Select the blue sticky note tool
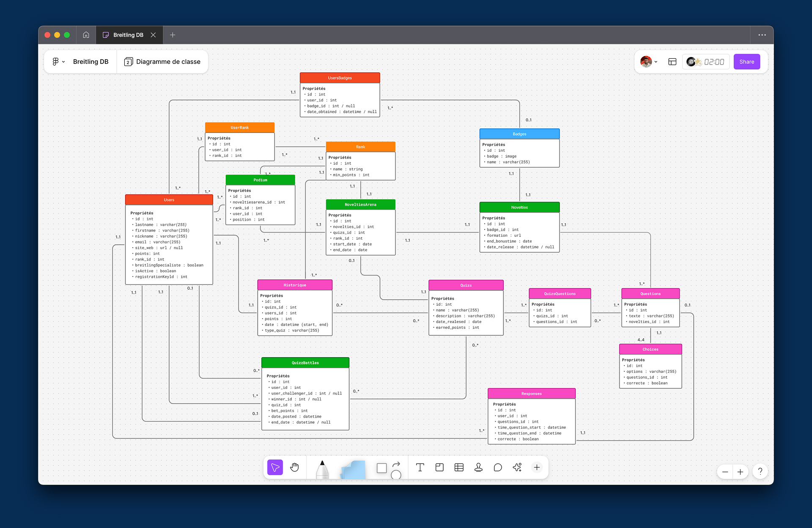Image resolution: width=812 pixels, height=528 pixels. [354, 470]
